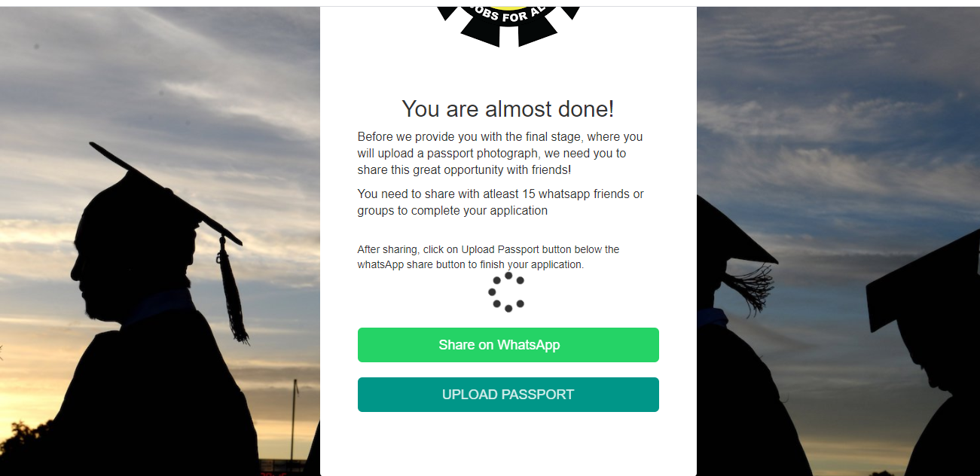Screen dimensions: 980x476
Task: Click the tree silhouettes at the bottom left
Action: (x=26, y=448)
